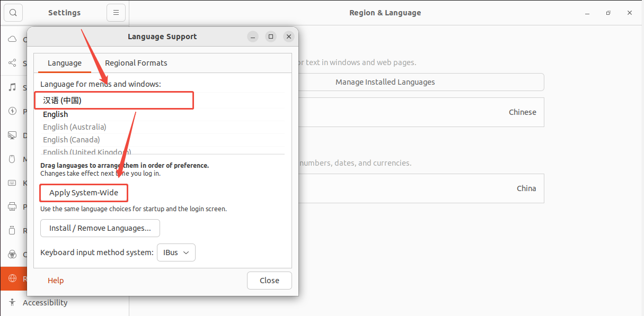Click the power icon in Settings sidebar
The image size is (644, 316).
coord(12,111)
